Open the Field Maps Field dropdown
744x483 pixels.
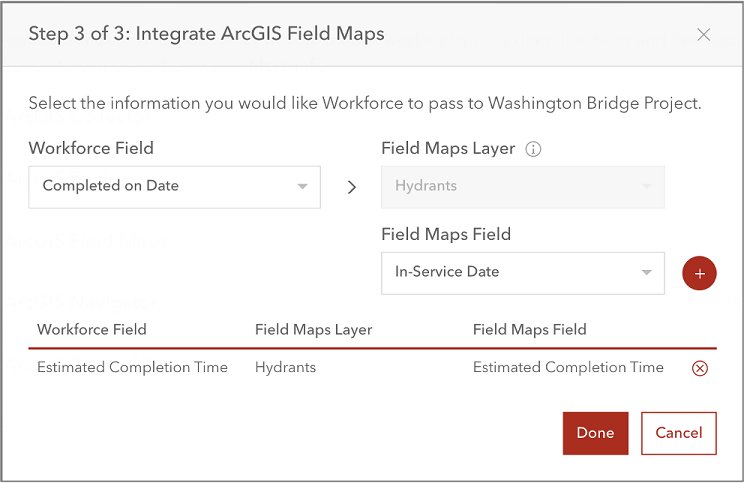tap(522, 273)
